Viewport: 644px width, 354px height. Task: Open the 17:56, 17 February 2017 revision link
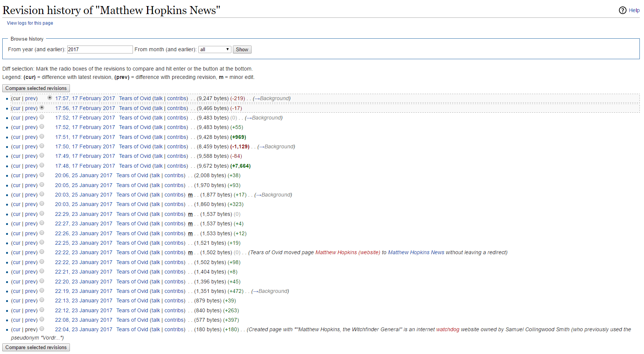point(85,108)
